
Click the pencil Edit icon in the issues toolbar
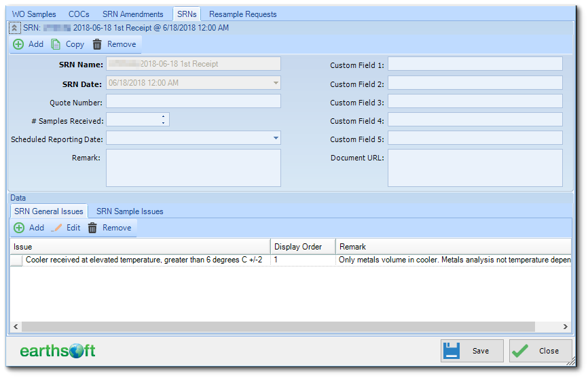click(56, 228)
